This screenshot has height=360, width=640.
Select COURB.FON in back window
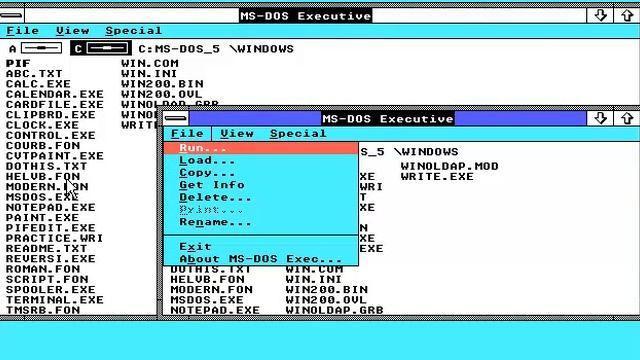point(43,146)
